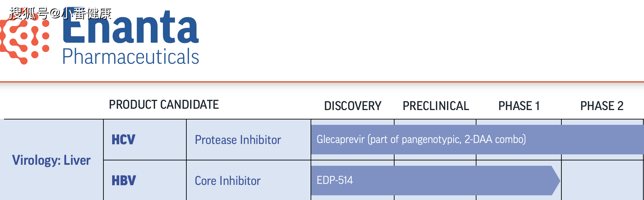Select the PHASE 1 column header
Image resolution: width=644 pixels, height=200 pixels.
[519, 106]
